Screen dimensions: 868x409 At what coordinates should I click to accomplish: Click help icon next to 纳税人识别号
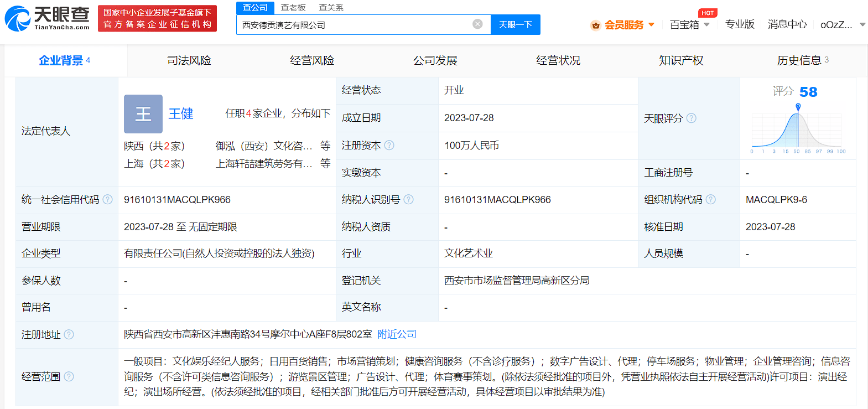[409, 200]
